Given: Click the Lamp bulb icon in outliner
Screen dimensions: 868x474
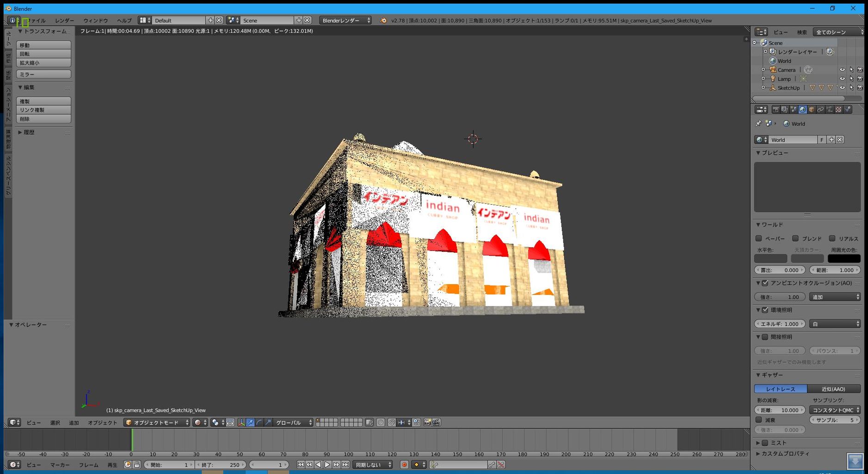Looking at the screenshot, I should point(773,79).
